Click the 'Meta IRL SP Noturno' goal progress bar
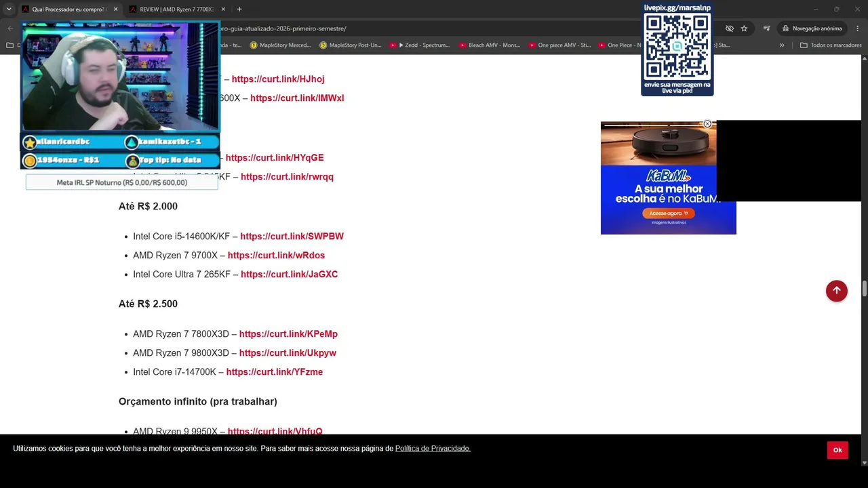 [x=122, y=182]
